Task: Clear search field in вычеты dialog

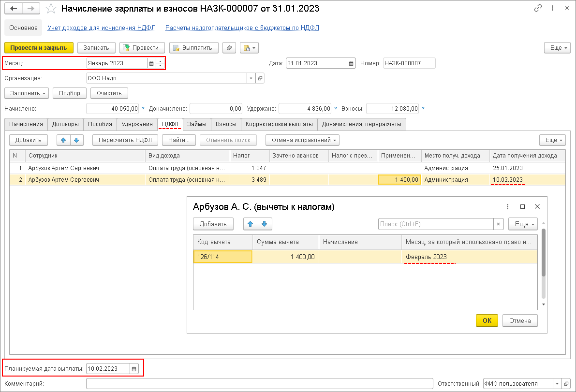Action: coord(499,224)
